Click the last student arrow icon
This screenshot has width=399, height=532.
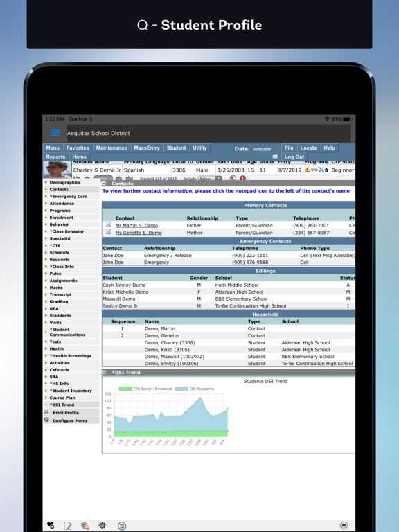tap(130, 179)
